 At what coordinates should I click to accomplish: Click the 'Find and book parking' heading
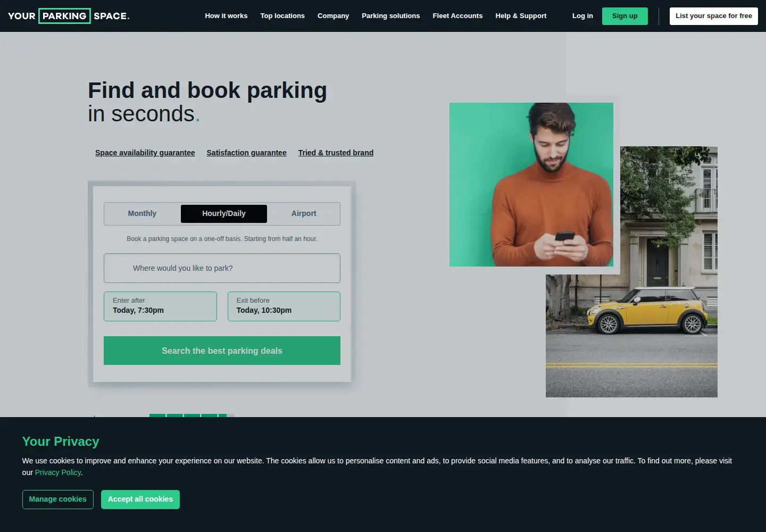[207, 90]
